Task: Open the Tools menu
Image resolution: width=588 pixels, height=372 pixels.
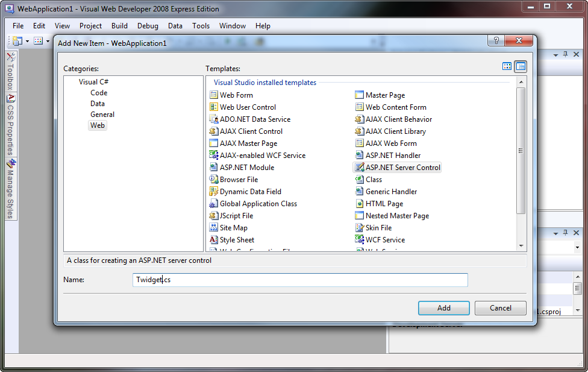Action: 201,26
